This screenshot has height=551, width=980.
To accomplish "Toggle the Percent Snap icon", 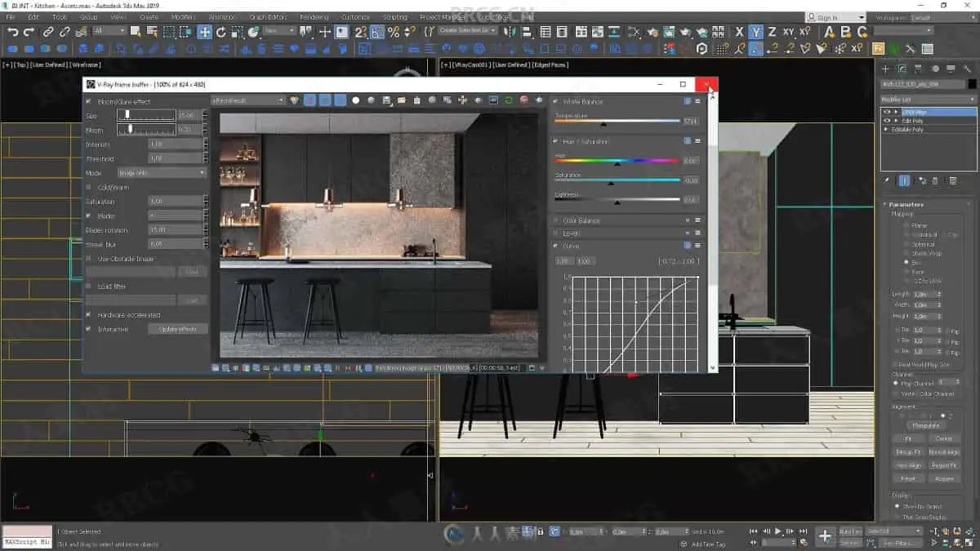I will point(394,32).
